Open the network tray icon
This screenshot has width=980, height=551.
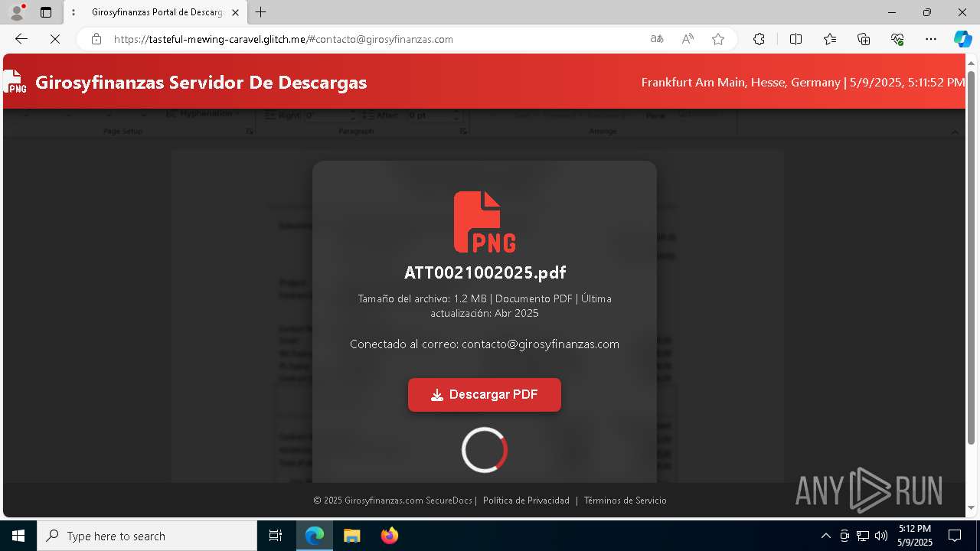coord(863,536)
